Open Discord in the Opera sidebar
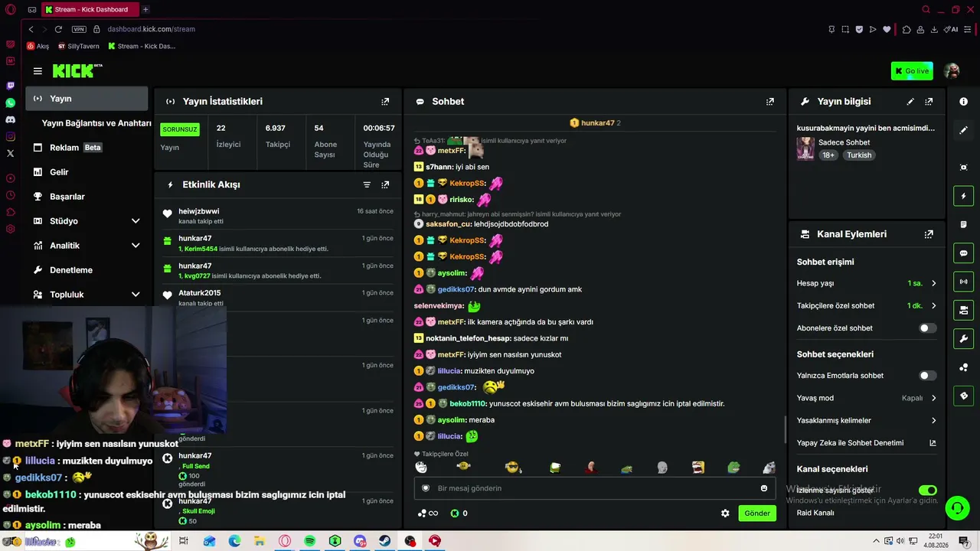 pyautogui.click(x=10, y=119)
